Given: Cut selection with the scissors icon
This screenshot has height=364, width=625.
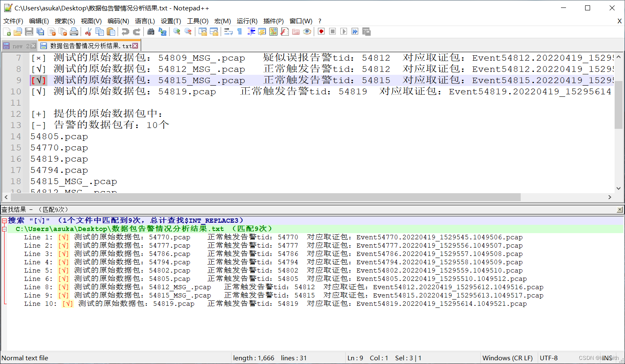Looking at the screenshot, I should (88, 32).
